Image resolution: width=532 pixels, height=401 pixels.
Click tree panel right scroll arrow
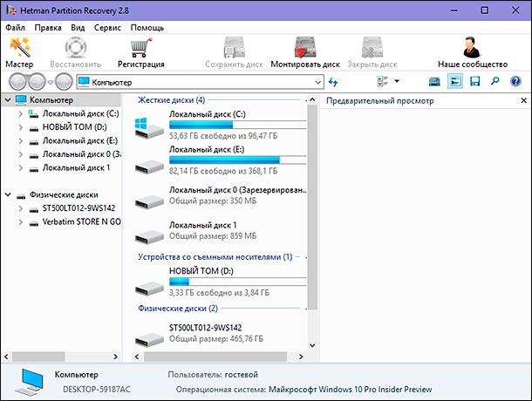pos(116,357)
